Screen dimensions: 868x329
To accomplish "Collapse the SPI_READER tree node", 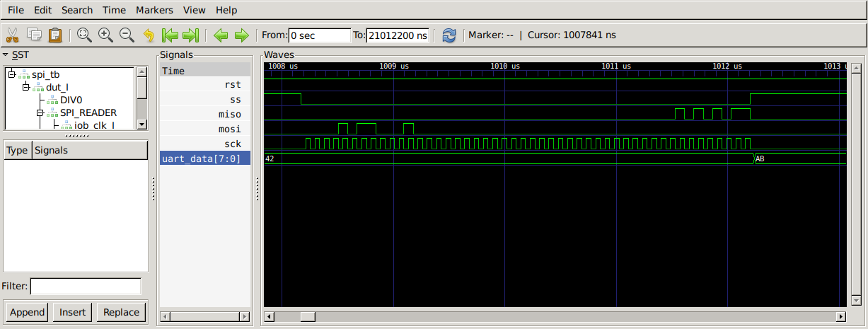I will tap(40, 112).
